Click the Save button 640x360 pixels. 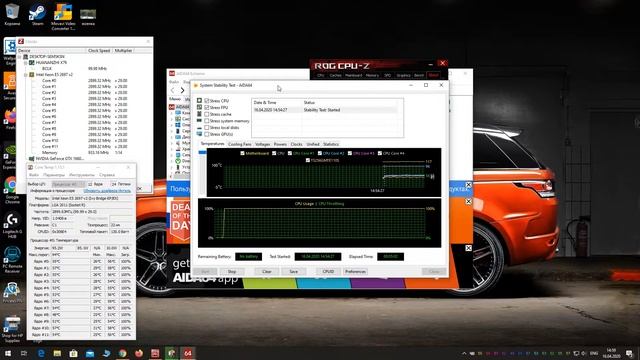click(x=294, y=271)
